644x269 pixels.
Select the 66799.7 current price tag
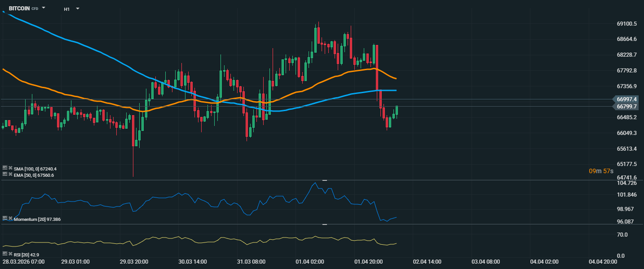(627, 107)
